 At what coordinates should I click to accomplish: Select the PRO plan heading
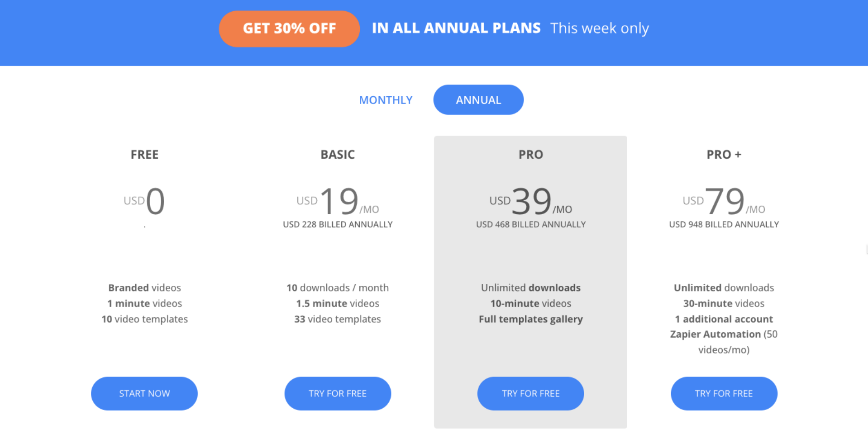pyautogui.click(x=530, y=155)
